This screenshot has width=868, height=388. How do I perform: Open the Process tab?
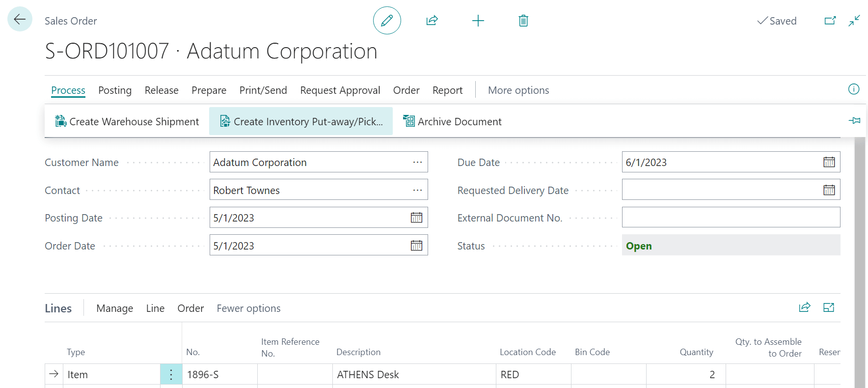coord(68,90)
